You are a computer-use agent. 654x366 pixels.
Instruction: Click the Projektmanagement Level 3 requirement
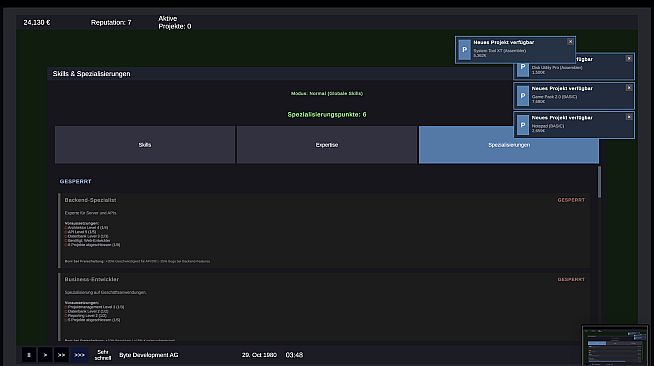(94, 307)
